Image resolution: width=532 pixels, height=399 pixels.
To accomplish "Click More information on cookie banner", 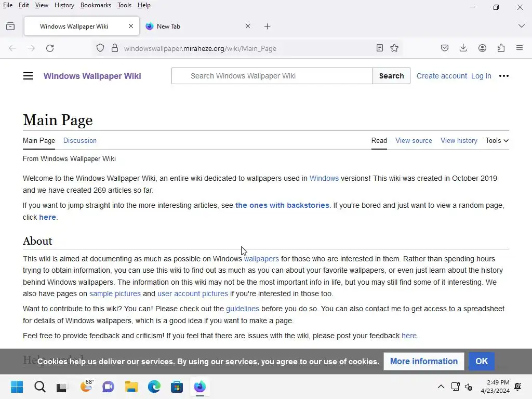I will 424,362.
